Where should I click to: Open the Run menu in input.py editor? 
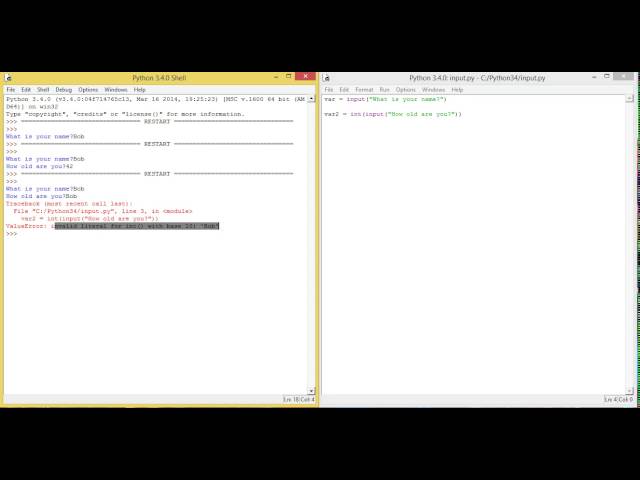click(x=384, y=90)
